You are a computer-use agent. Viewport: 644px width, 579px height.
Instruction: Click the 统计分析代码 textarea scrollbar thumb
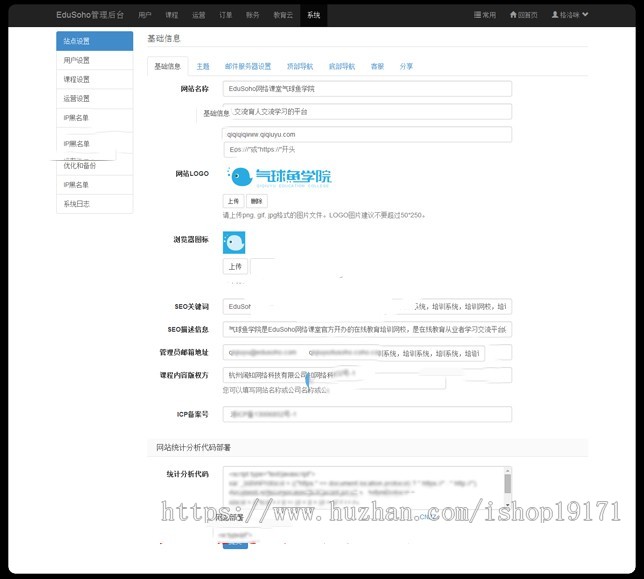point(508,484)
